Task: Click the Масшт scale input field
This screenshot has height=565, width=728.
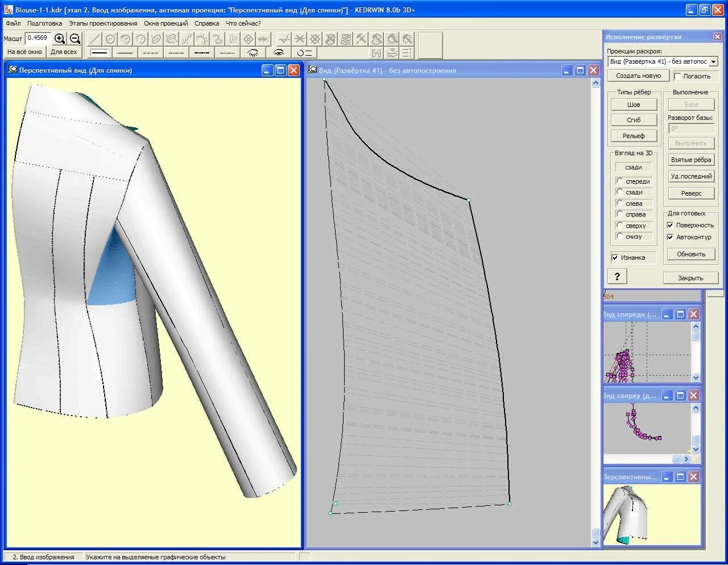Action: point(38,38)
